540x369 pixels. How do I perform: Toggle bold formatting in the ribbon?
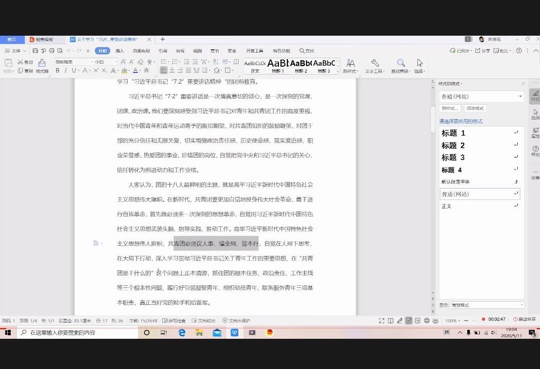(x=58, y=71)
